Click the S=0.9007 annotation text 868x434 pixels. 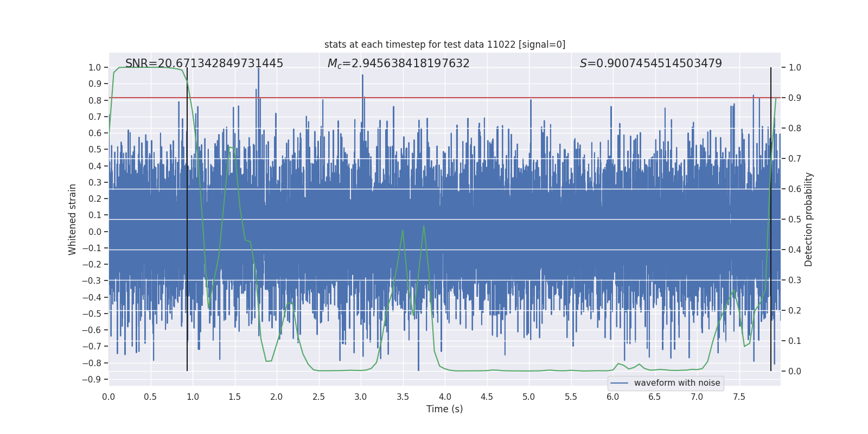(x=650, y=63)
